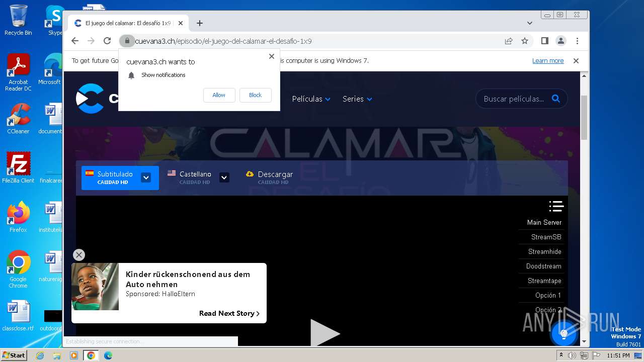
Task: Open Chrome three-dot menu
Action: tap(577, 41)
